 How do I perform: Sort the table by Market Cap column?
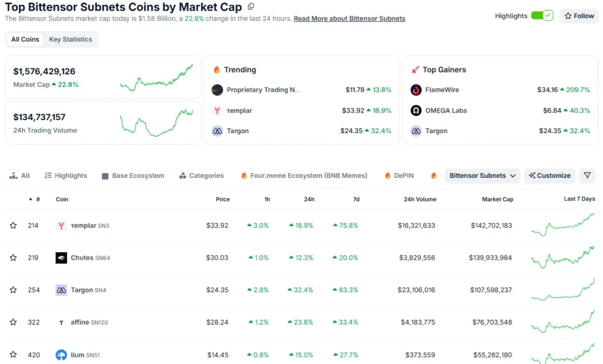(497, 199)
